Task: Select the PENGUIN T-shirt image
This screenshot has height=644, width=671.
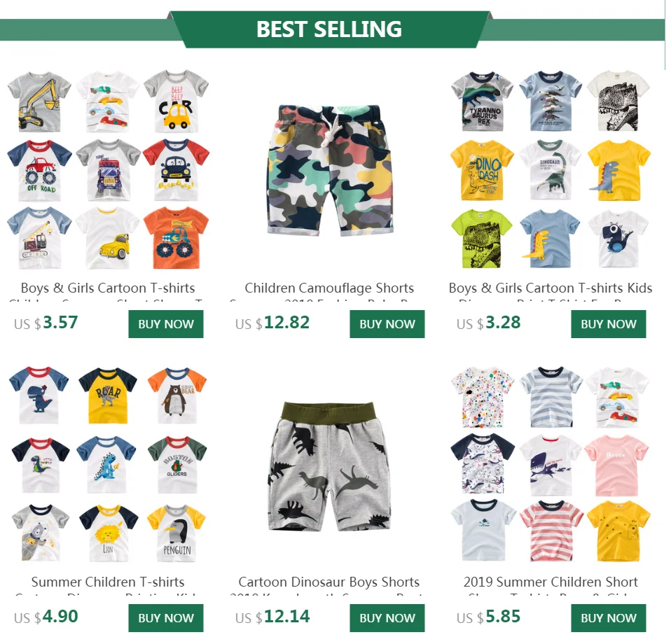Action: pyautogui.click(x=177, y=533)
